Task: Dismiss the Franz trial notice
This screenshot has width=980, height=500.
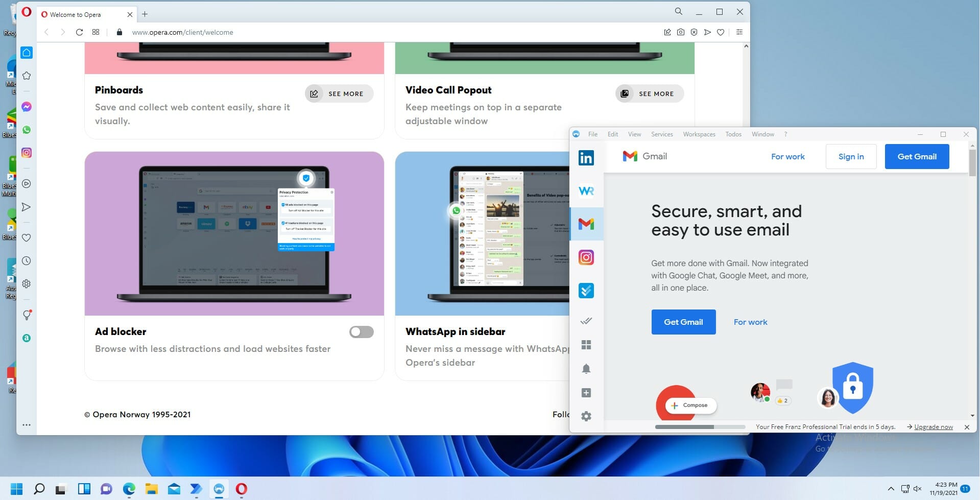Action: [967, 427]
